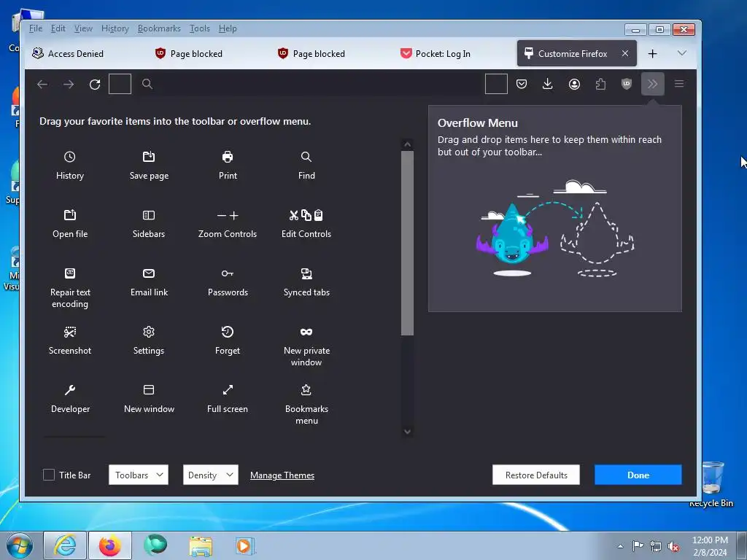Select the Open file icon

click(x=70, y=215)
